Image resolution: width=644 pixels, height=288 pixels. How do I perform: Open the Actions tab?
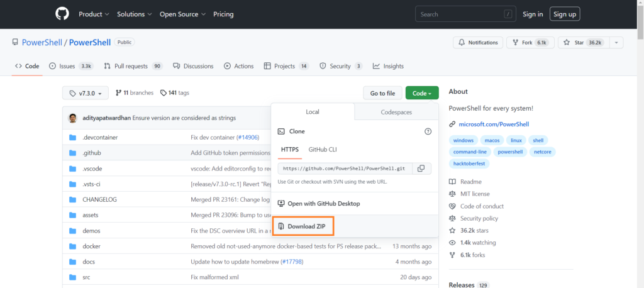[x=238, y=66]
